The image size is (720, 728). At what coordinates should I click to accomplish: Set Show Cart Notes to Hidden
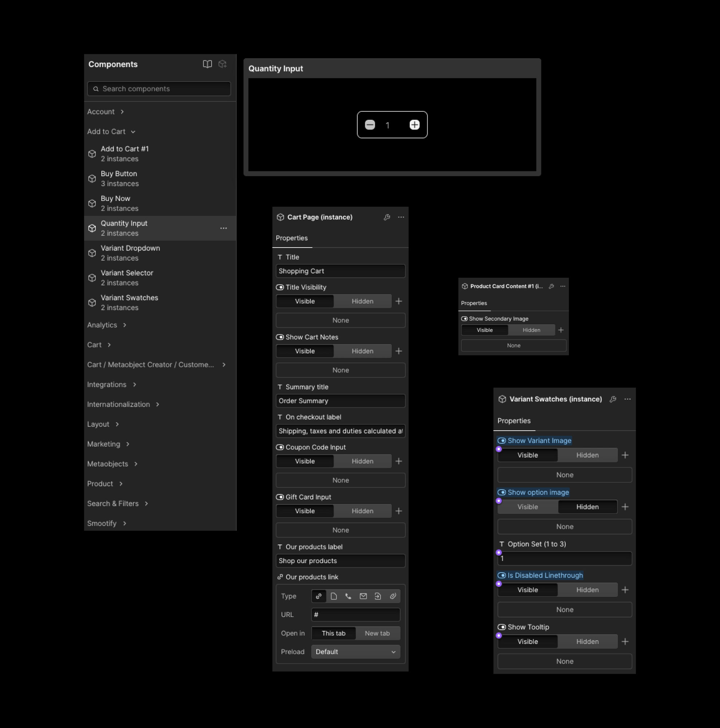point(362,351)
